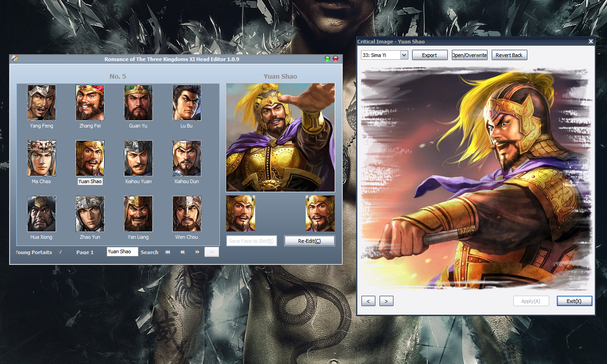The width and height of the screenshot is (607, 364).
Task: Select the Zhao Yun portrait
Action: (90, 214)
